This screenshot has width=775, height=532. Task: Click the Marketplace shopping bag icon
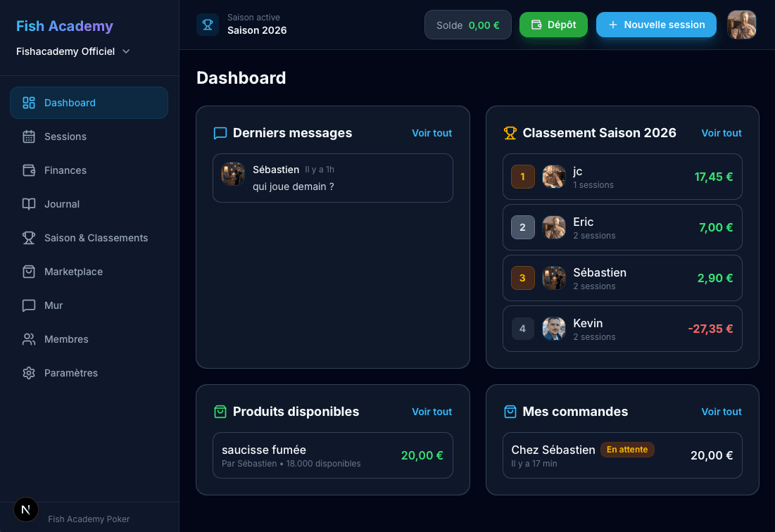[x=29, y=272]
